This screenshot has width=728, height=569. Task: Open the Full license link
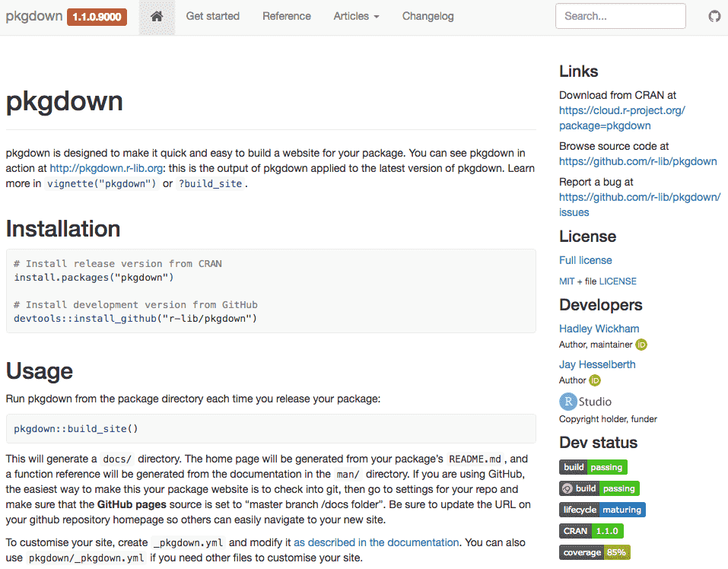pos(585,260)
